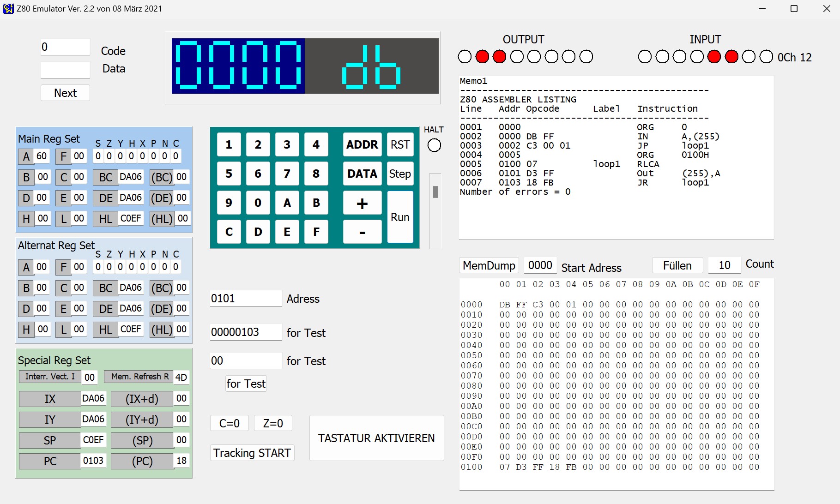Click the Z80 Emulator title bar icon
The image size is (840, 504).
[x=8, y=8]
